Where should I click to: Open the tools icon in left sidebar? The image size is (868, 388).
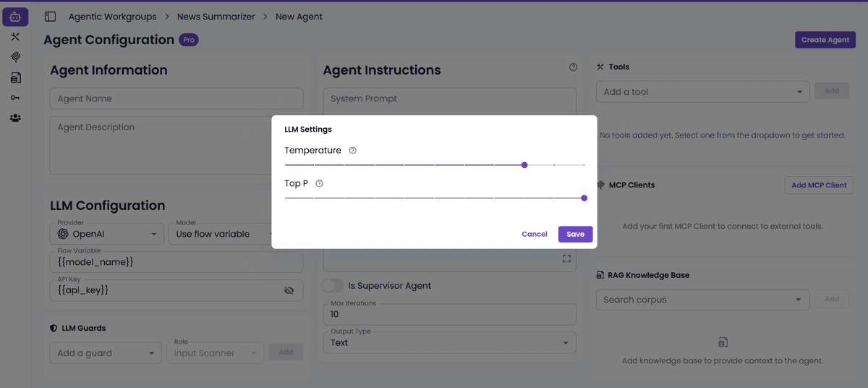coord(15,37)
